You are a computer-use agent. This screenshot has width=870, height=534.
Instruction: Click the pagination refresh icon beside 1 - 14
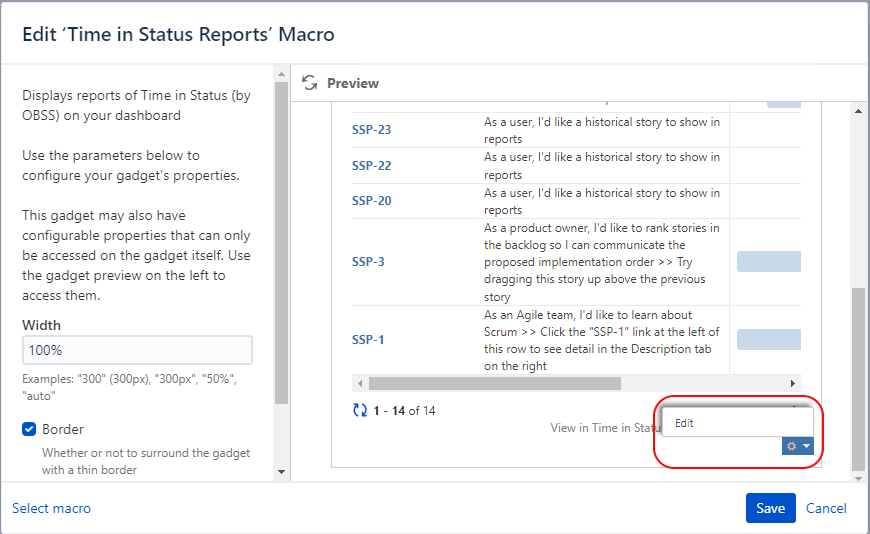pyautogui.click(x=360, y=410)
